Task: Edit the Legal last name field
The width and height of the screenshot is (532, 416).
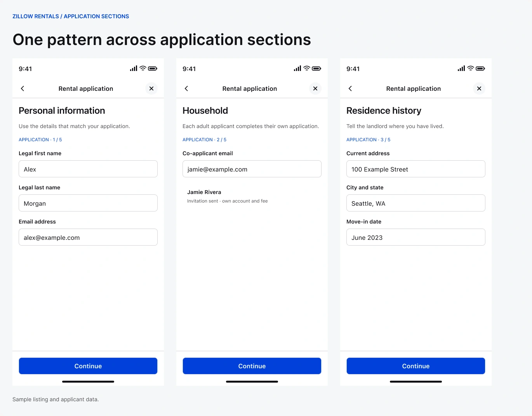Action: click(x=88, y=203)
